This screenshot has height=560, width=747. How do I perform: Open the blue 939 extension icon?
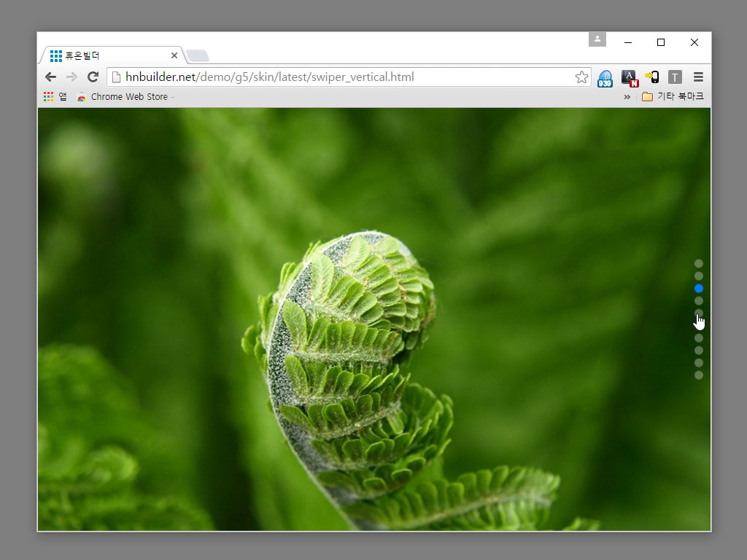pyautogui.click(x=605, y=78)
